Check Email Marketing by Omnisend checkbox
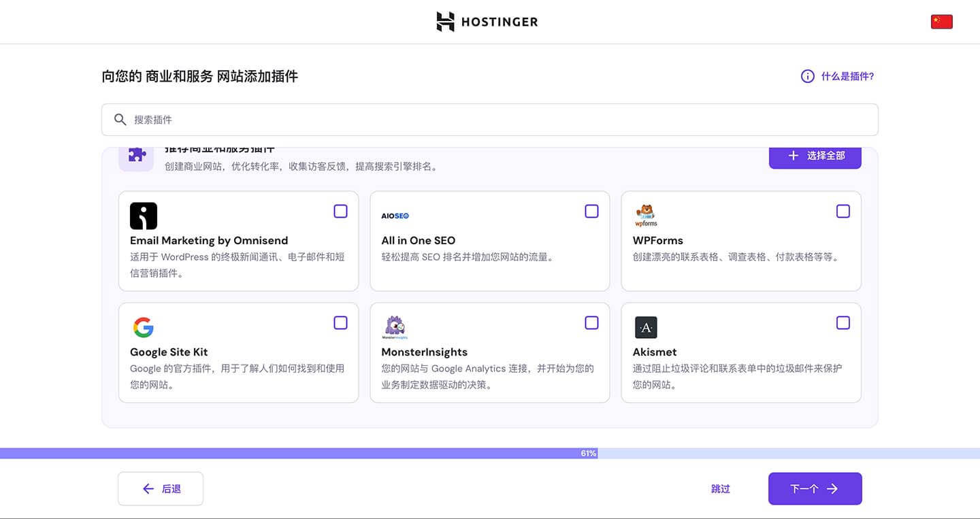980x519 pixels. pyautogui.click(x=340, y=212)
